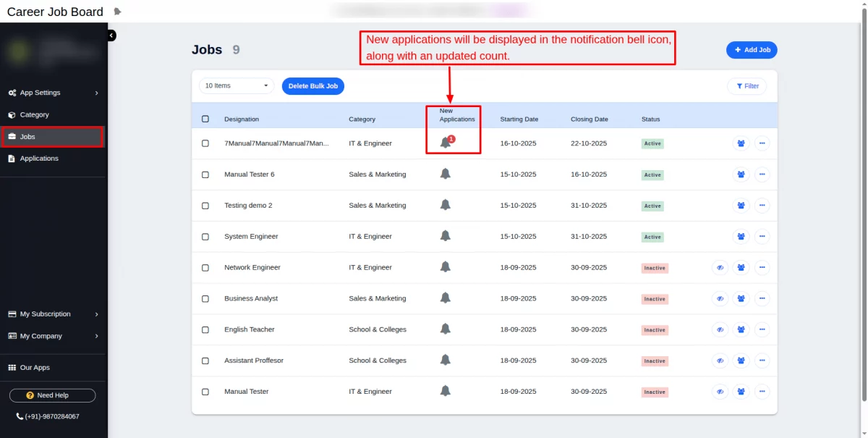Open more options for System Engineer

(762, 237)
